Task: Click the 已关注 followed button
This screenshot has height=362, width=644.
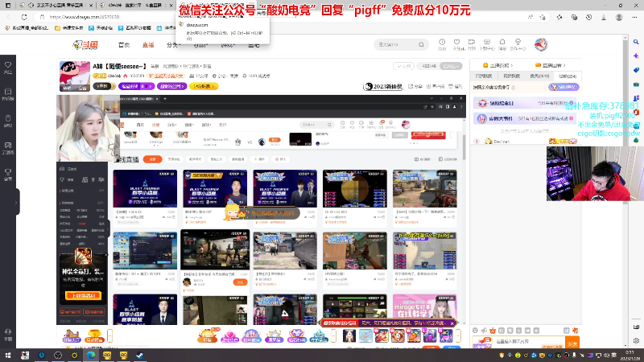Action: point(451,66)
